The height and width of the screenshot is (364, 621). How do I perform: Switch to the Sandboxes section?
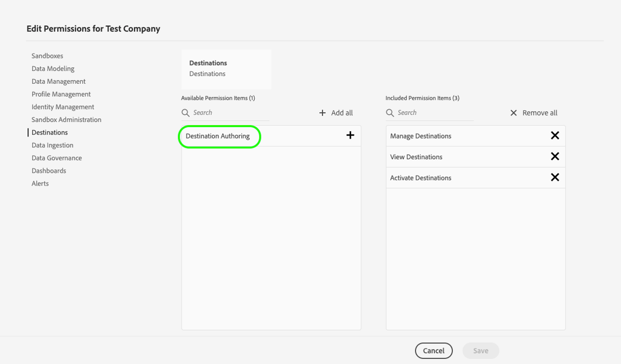[x=47, y=55]
